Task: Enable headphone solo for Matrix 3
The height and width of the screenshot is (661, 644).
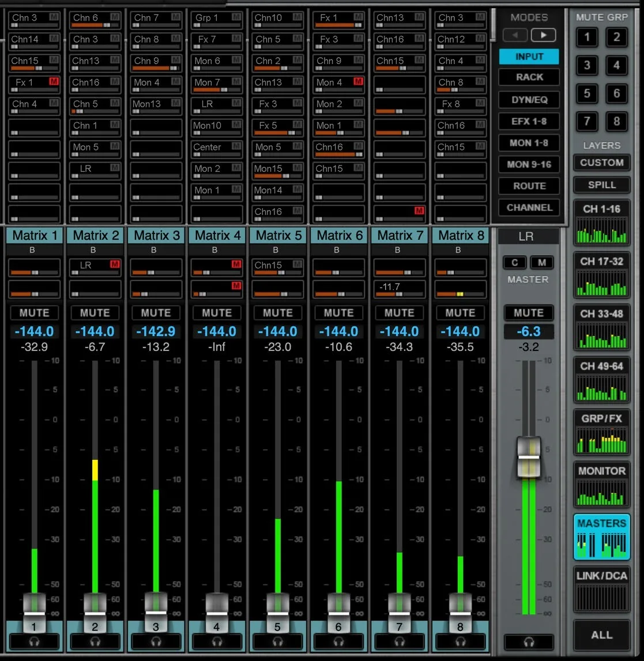Action: coord(156,641)
